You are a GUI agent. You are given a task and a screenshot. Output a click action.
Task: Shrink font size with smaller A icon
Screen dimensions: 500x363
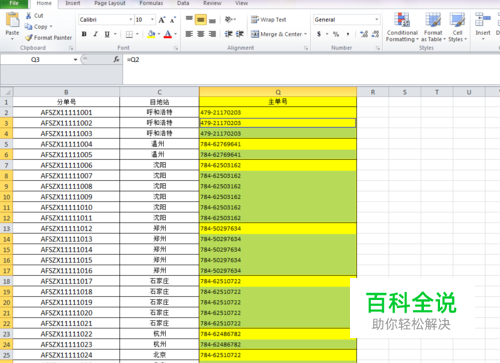click(173, 20)
